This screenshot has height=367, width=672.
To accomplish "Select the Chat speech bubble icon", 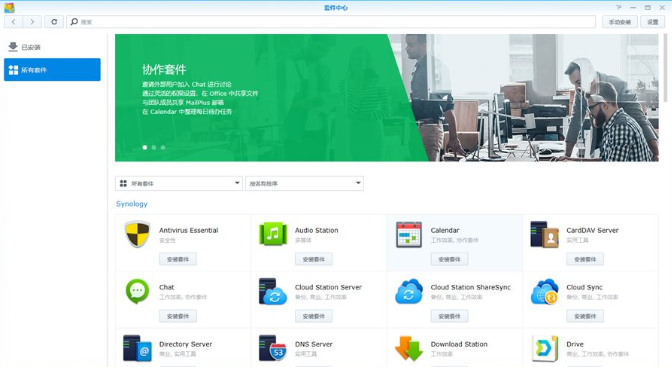I will click(137, 291).
